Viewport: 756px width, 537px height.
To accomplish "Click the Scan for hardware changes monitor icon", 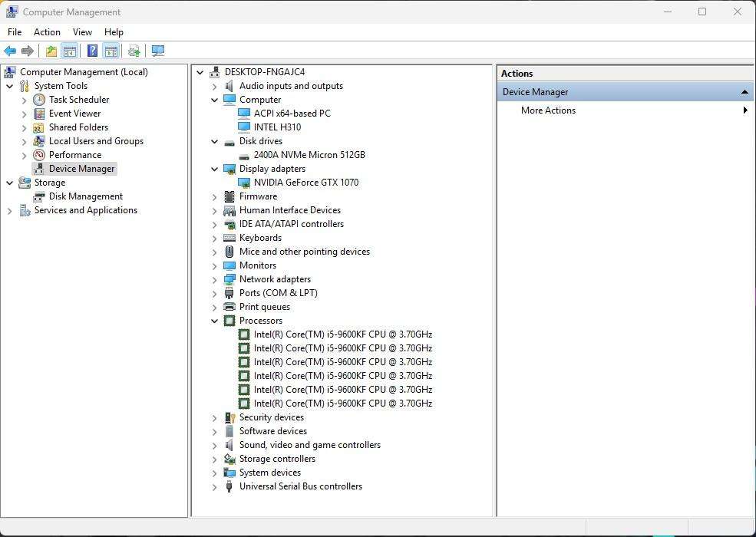I will point(158,51).
